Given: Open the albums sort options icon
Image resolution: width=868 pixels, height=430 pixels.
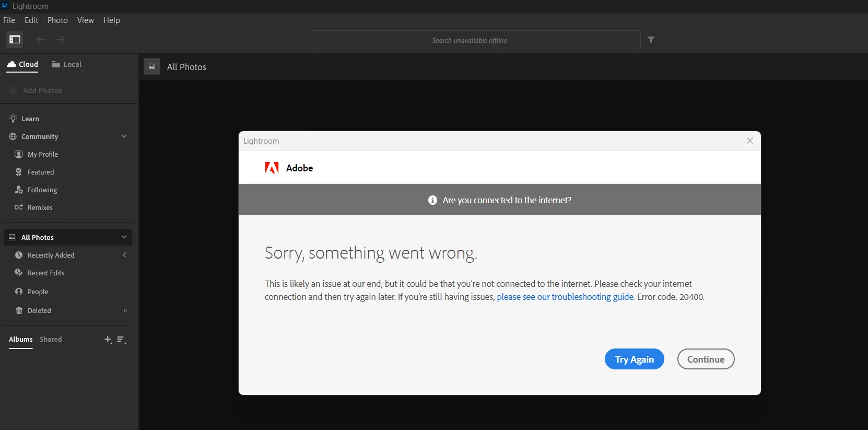Looking at the screenshot, I should pyautogui.click(x=121, y=340).
